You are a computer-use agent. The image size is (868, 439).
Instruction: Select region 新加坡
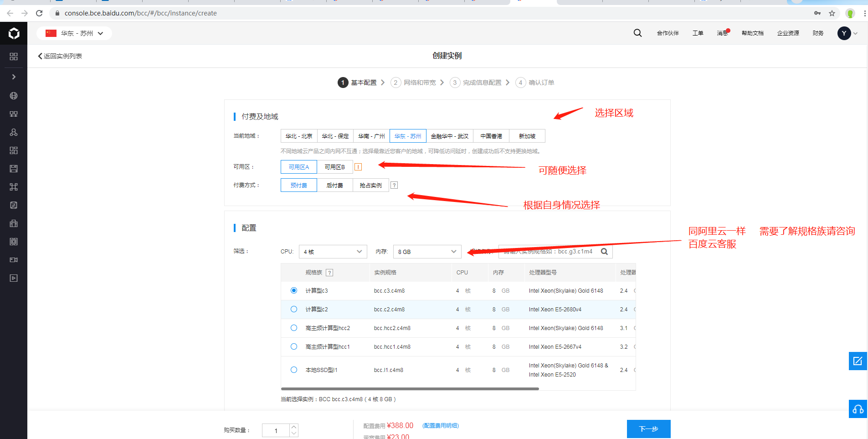527,136
